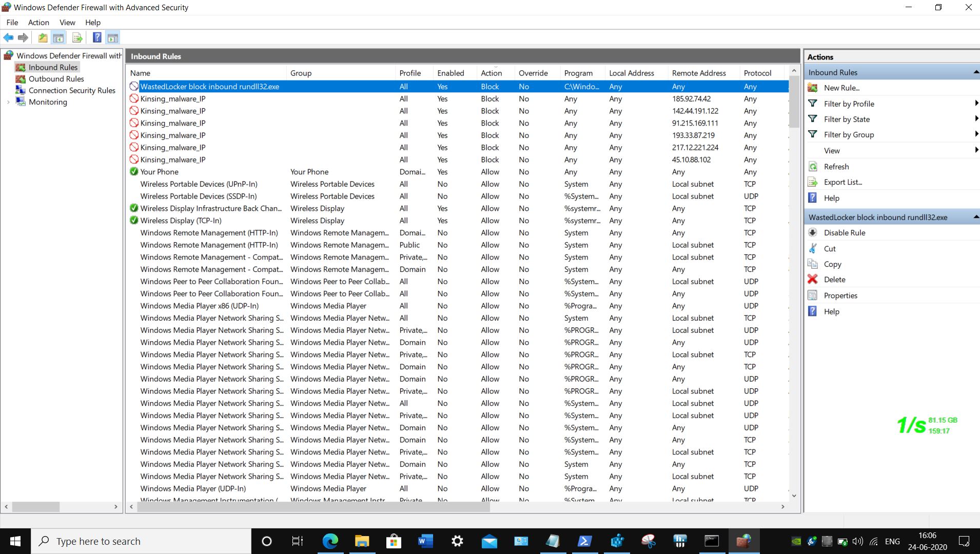This screenshot has width=980, height=554.
Task: Open the Help menu in menu bar
Action: (x=93, y=23)
